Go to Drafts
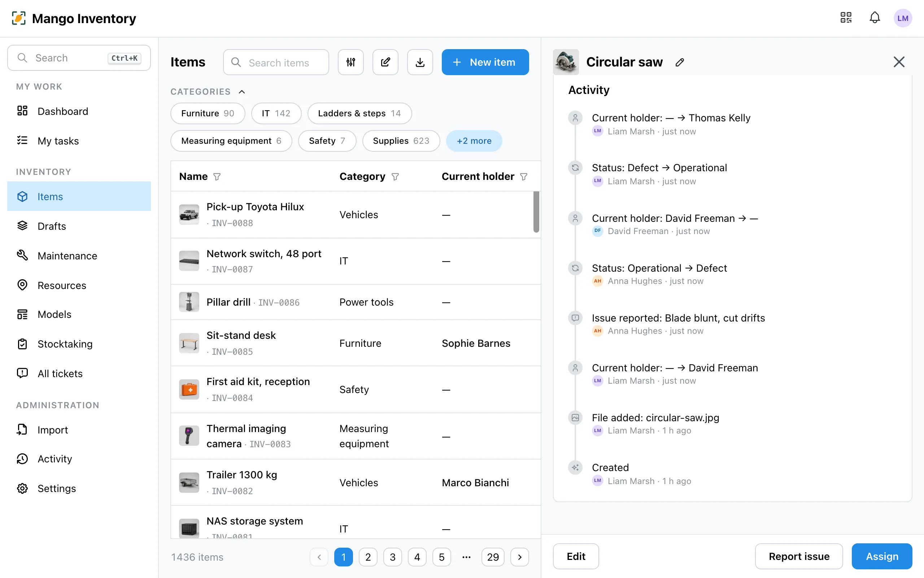 pyautogui.click(x=79, y=226)
